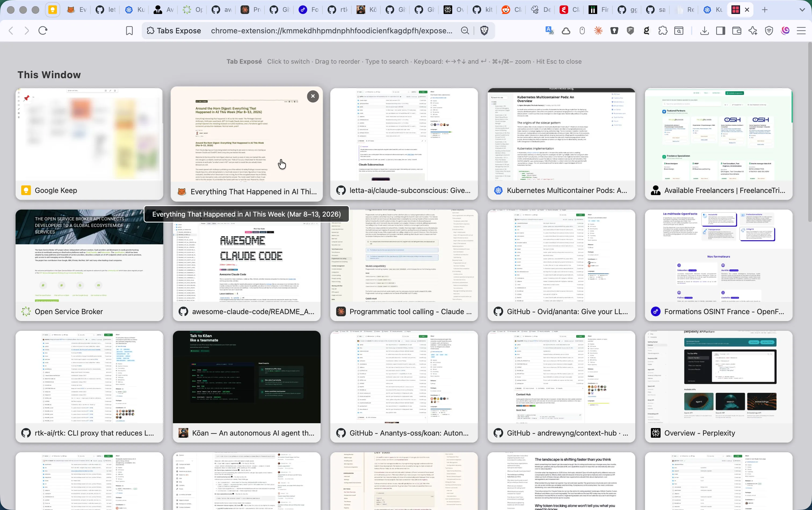Switch to the 'Av' freelancer tab
This screenshot has width=812, height=510.
point(164,10)
